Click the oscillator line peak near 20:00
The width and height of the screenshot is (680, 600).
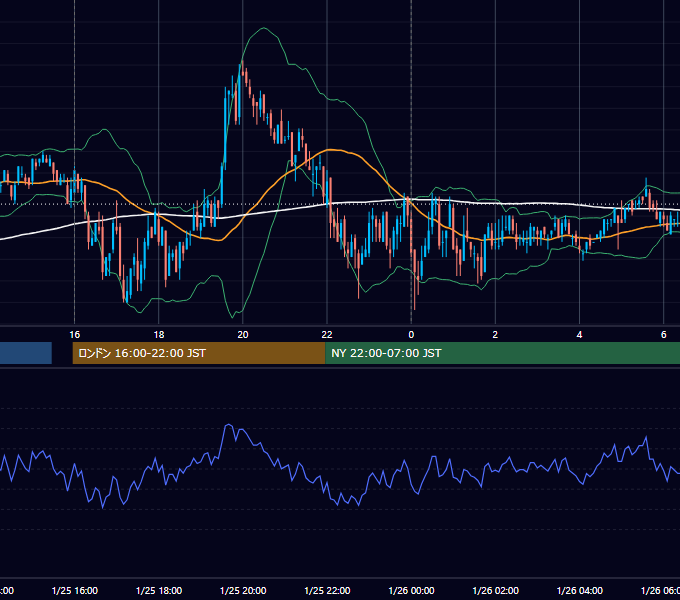tap(229, 425)
